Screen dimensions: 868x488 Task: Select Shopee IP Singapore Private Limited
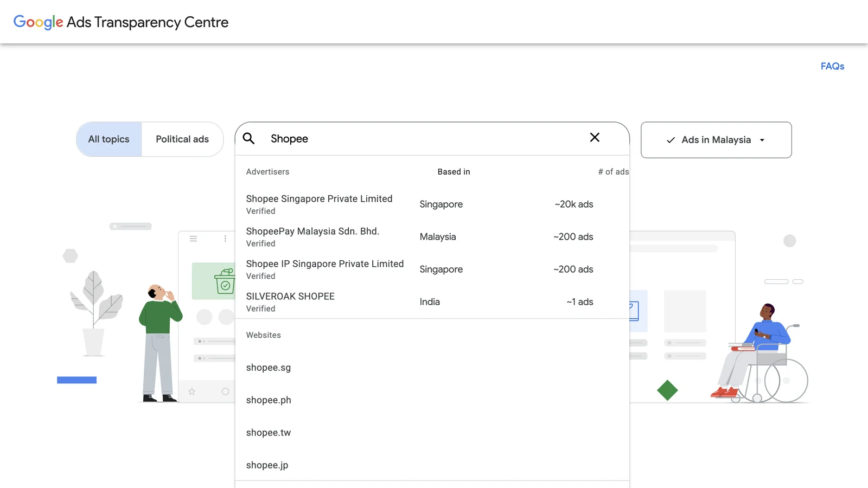pyautogui.click(x=432, y=269)
